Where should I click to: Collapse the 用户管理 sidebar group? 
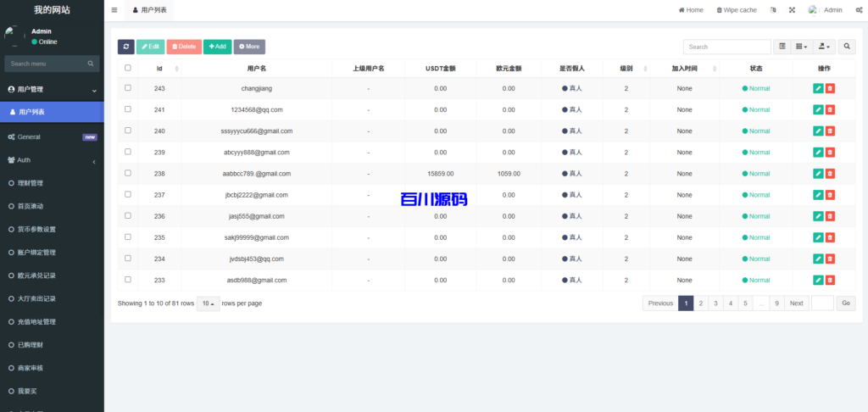(52, 89)
